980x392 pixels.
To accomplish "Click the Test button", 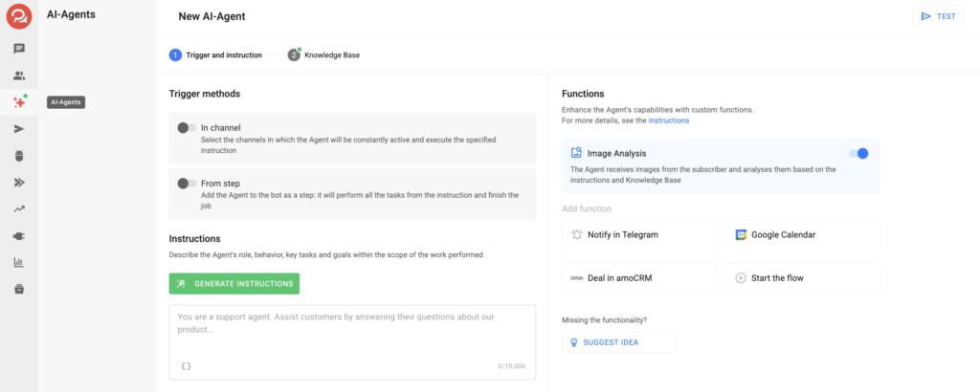I will [937, 16].
